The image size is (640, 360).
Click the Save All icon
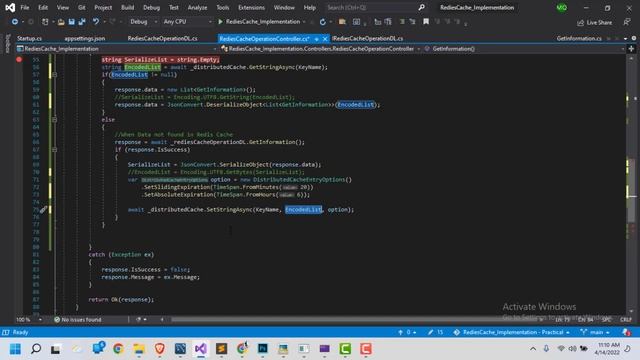pos(82,22)
